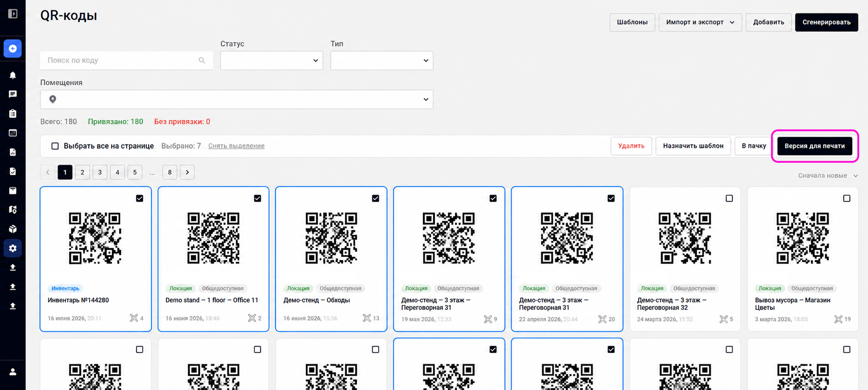Open the checklist document icon
This screenshot has height=390, width=868.
[x=13, y=171]
